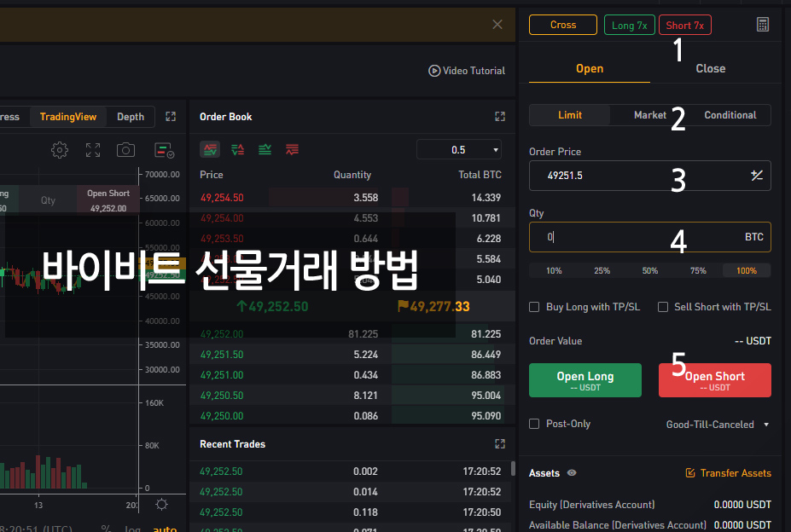Show both bids and asks view
This screenshot has width=791, height=532.
tap(210, 149)
